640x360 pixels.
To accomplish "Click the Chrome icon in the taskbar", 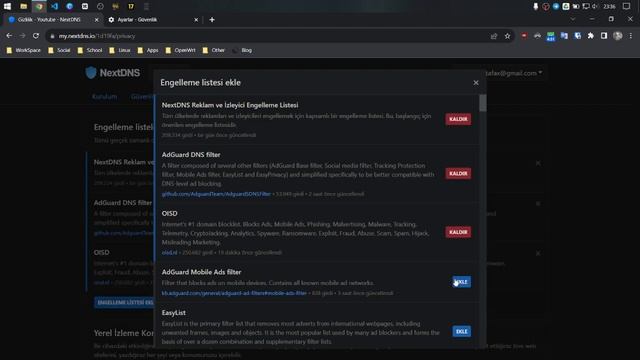I will 39,6.
